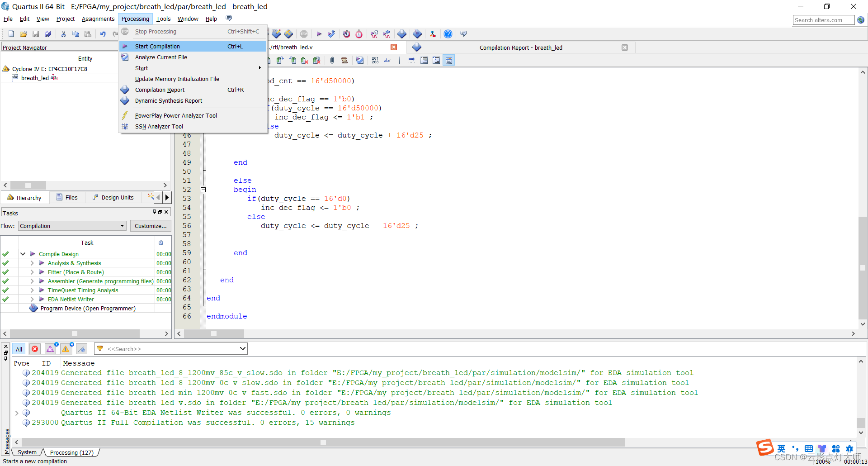Expand the TimeQuest Timing Analysis task
Viewport: 868px width, 466px height.
32,290
